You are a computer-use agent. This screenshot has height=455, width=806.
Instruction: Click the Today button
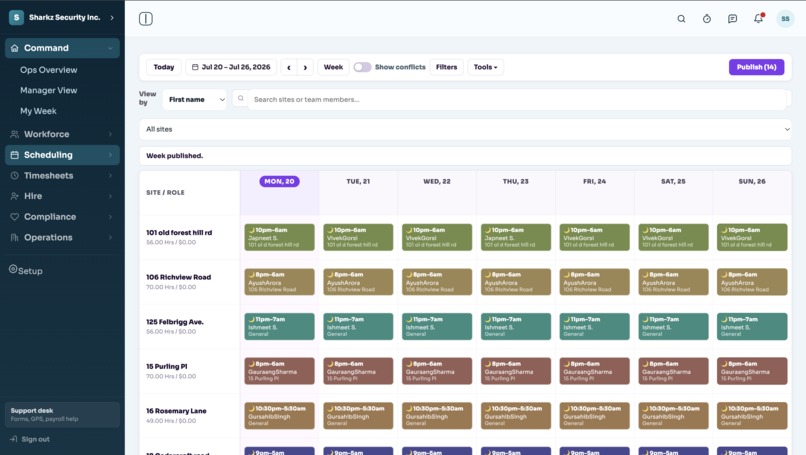[x=164, y=67]
